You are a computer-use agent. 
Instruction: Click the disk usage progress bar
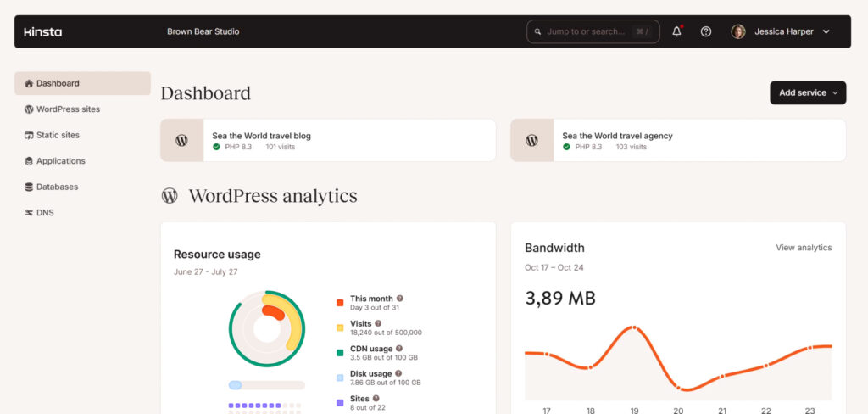[x=266, y=385]
